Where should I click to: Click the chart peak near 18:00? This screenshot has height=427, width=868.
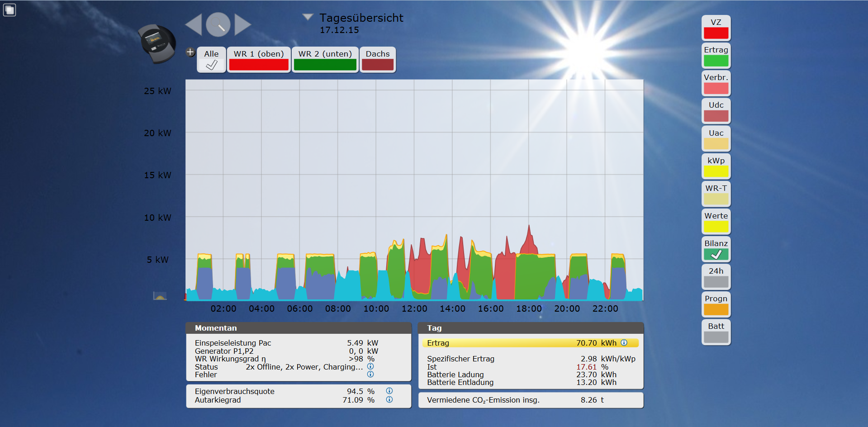pyautogui.click(x=529, y=226)
